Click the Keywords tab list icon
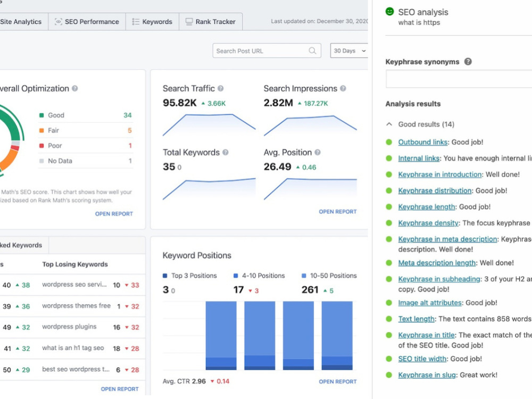The width and height of the screenshot is (532, 399). (x=136, y=22)
